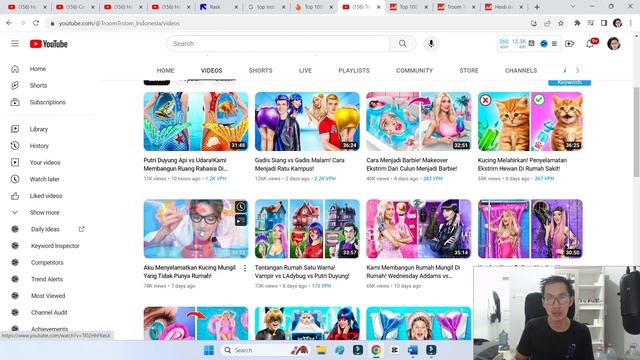640x360 pixels.
Task: Click the Library icon in the sidebar
Action: (15, 129)
